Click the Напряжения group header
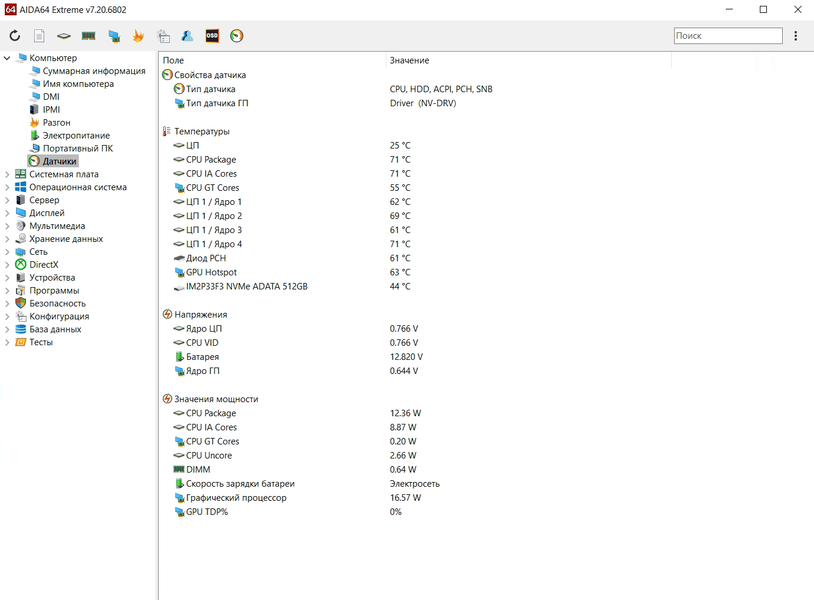The width and height of the screenshot is (814, 600). [x=195, y=315]
